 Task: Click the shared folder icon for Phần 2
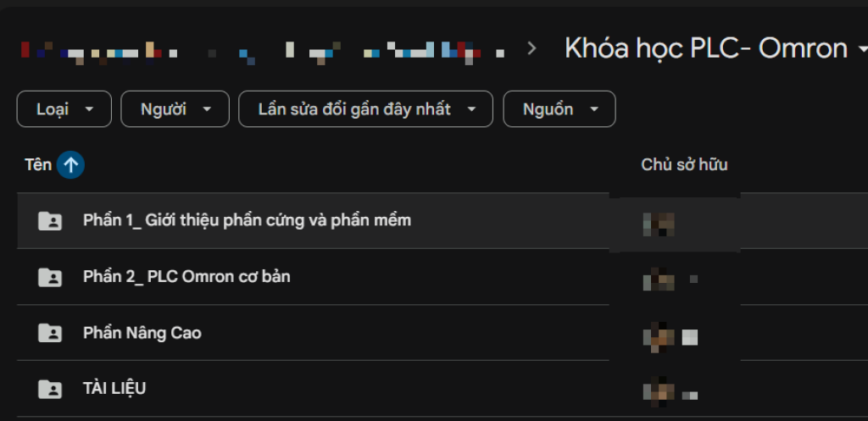point(50,277)
